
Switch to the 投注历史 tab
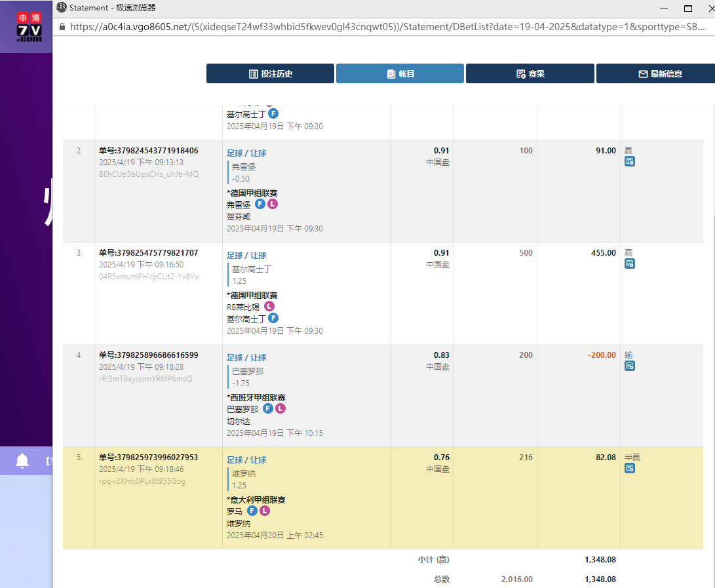pyautogui.click(x=270, y=73)
